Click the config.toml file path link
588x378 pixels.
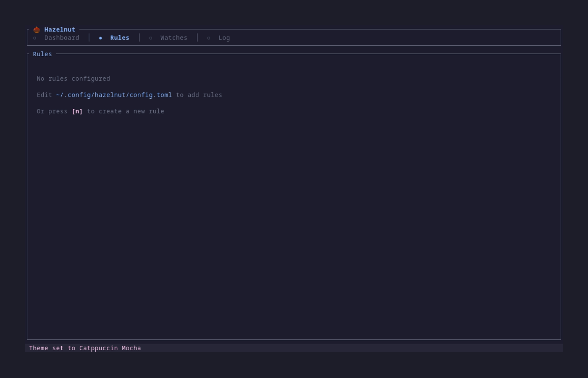(x=114, y=94)
